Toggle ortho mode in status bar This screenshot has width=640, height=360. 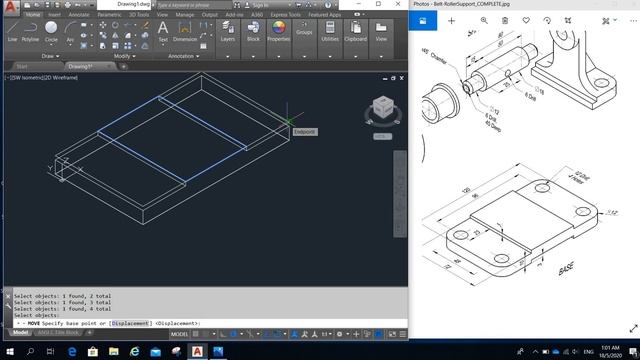[x=223, y=334]
